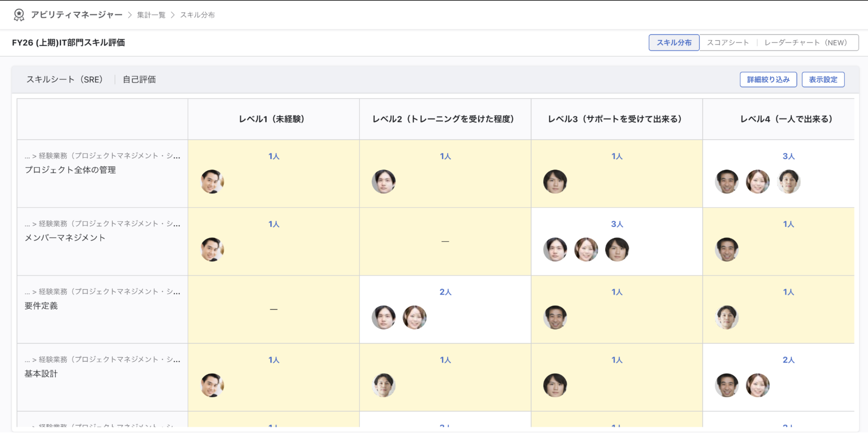Click avatar in 基本設計 Level 1 cell
Viewport: 868px width, 435px height.
pyautogui.click(x=212, y=385)
